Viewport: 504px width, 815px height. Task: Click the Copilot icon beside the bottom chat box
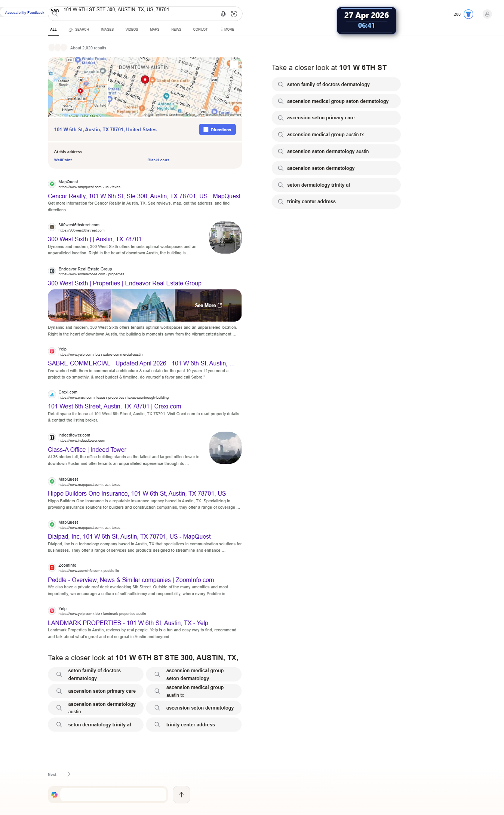pos(55,794)
